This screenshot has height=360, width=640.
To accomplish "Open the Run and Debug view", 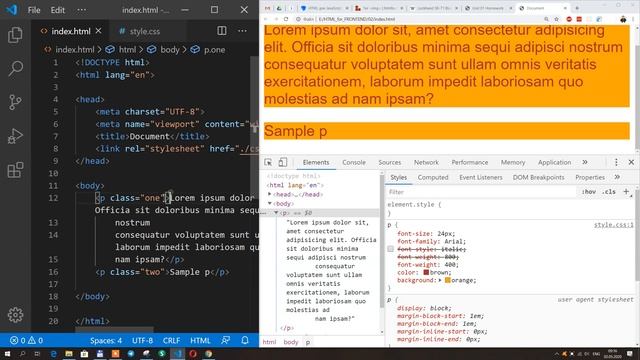I will tap(15, 136).
